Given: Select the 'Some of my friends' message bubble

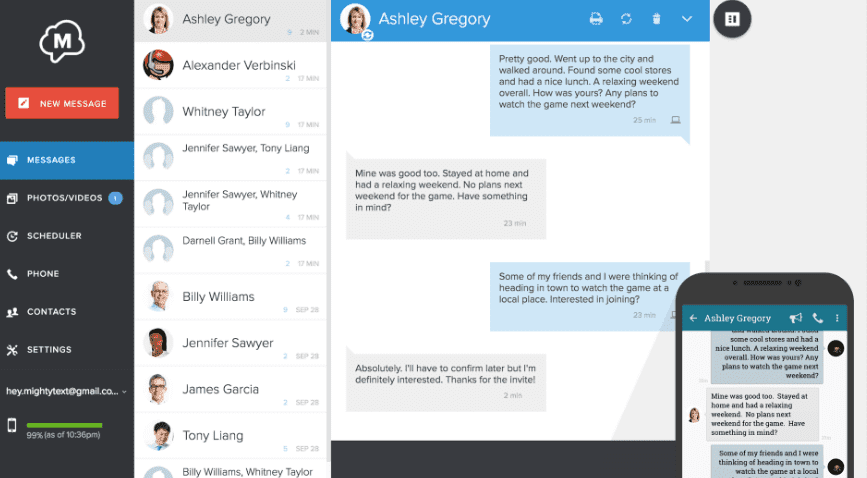Looking at the screenshot, I should pyautogui.click(x=589, y=297).
